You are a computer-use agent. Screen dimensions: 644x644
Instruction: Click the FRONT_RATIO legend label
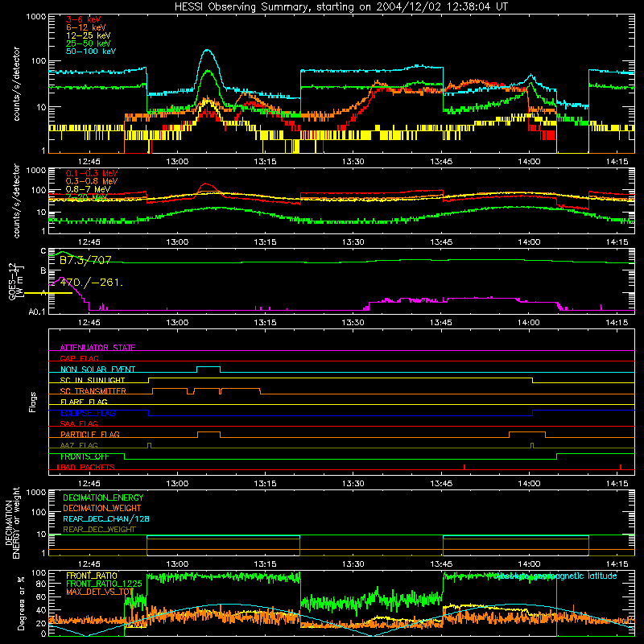coord(92,576)
